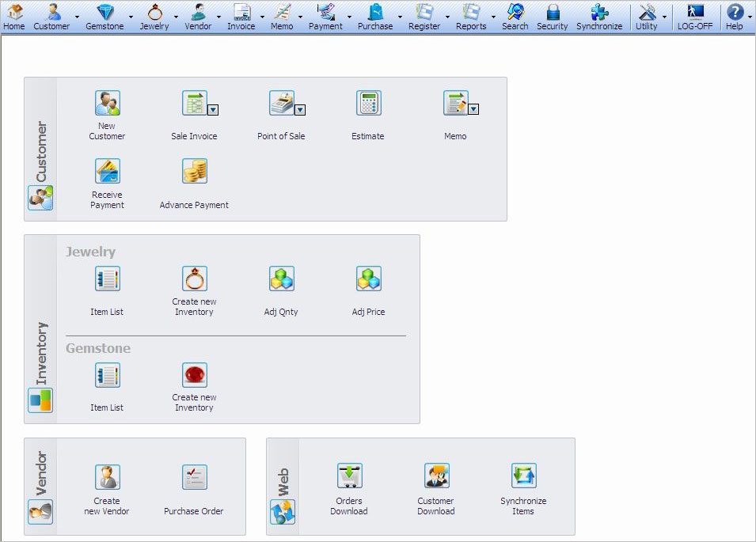Open the Home toolbar icon
This screenshot has width=756, height=542.
[14, 17]
